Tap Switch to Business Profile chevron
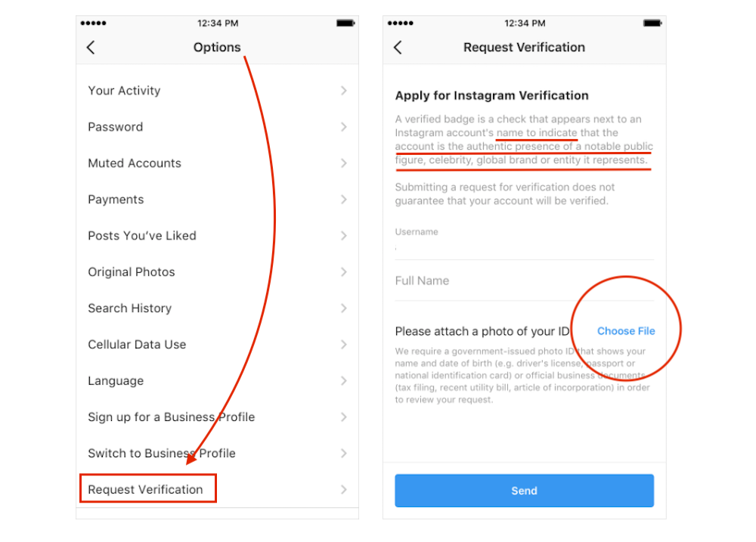This screenshot has width=756, height=542. click(343, 454)
